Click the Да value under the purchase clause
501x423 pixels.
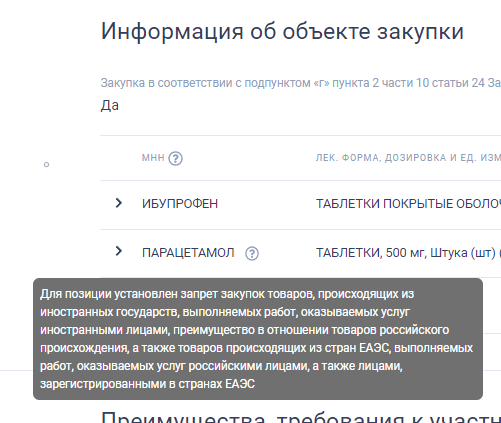[x=110, y=105]
